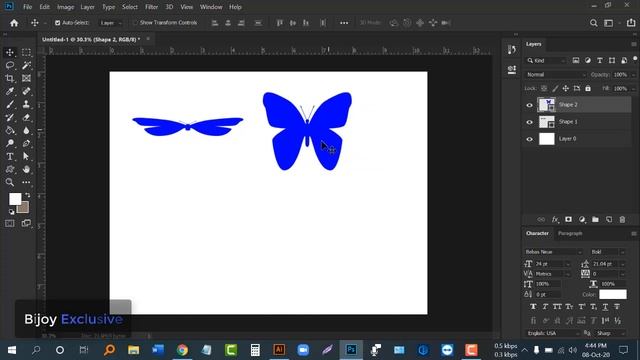Select the Custom Shape tool
This screenshot has height=360, width=640.
pos(10,169)
